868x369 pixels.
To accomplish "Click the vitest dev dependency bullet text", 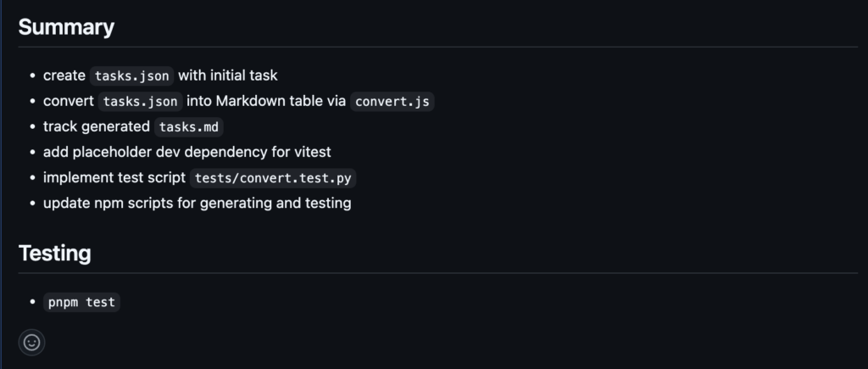I will pyautogui.click(x=187, y=152).
